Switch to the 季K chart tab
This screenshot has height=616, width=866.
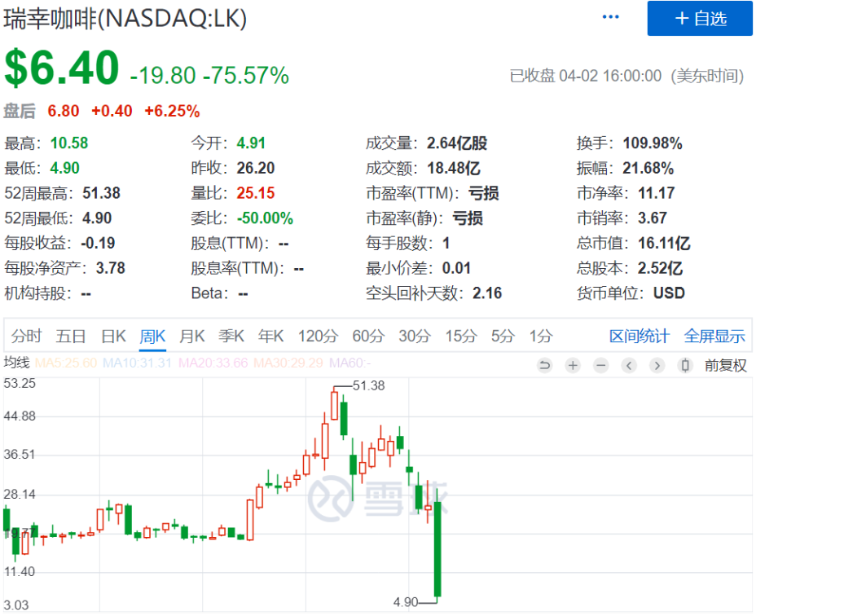pyautogui.click(x=231, y=336)
